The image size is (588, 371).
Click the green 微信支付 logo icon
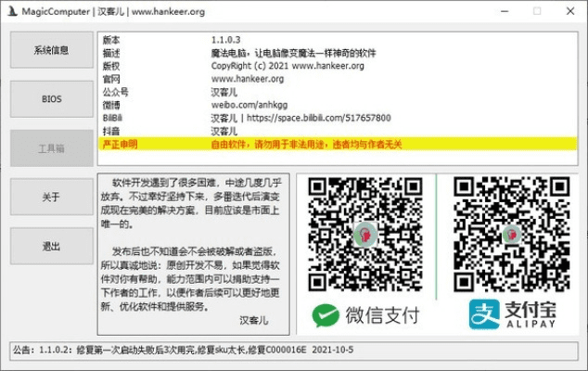(326, 315)
